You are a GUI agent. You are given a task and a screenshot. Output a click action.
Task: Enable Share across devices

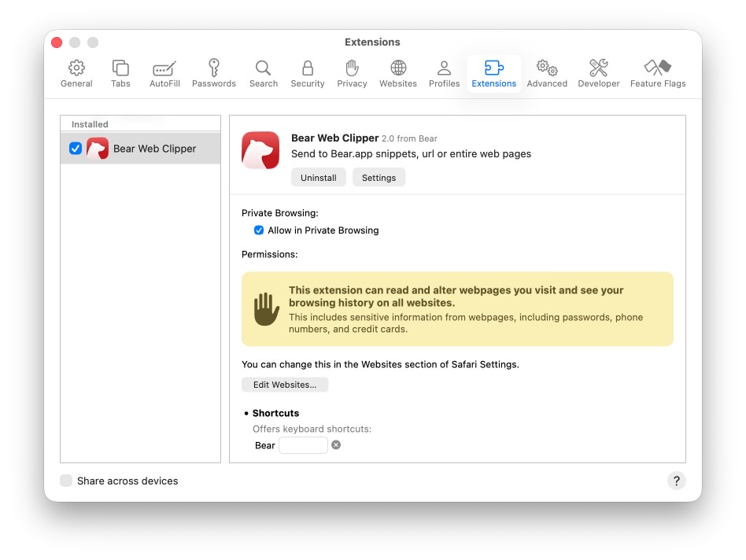click(67, 481)
